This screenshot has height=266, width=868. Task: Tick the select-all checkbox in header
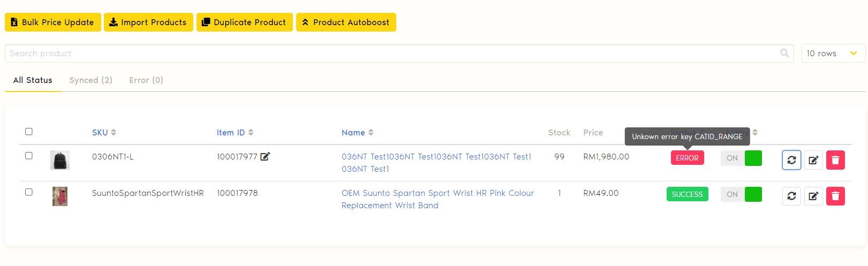[x=29, y=132]
